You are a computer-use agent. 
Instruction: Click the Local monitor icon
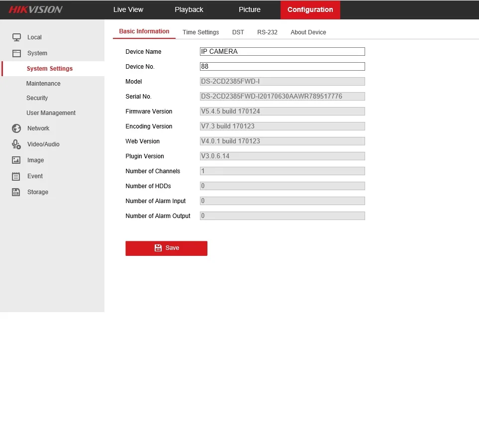click(16, 37)
